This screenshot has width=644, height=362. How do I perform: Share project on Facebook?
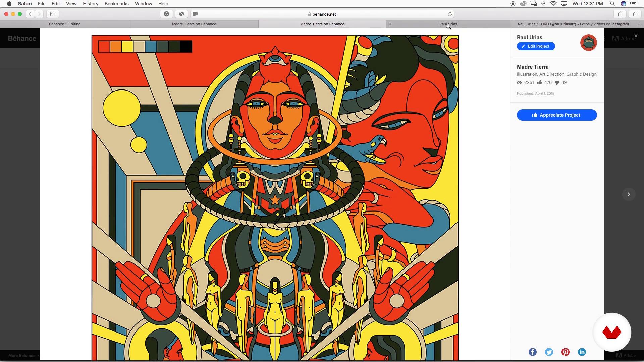(533, 352)
